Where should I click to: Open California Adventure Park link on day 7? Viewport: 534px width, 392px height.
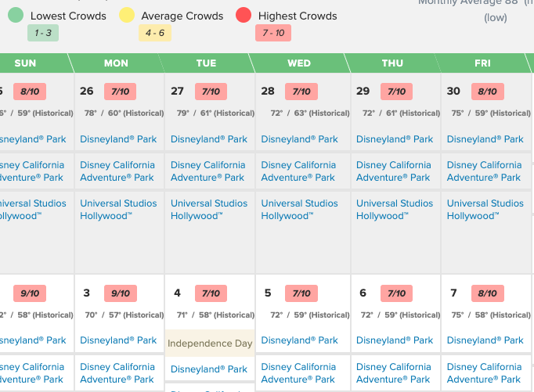click(484, 373)
